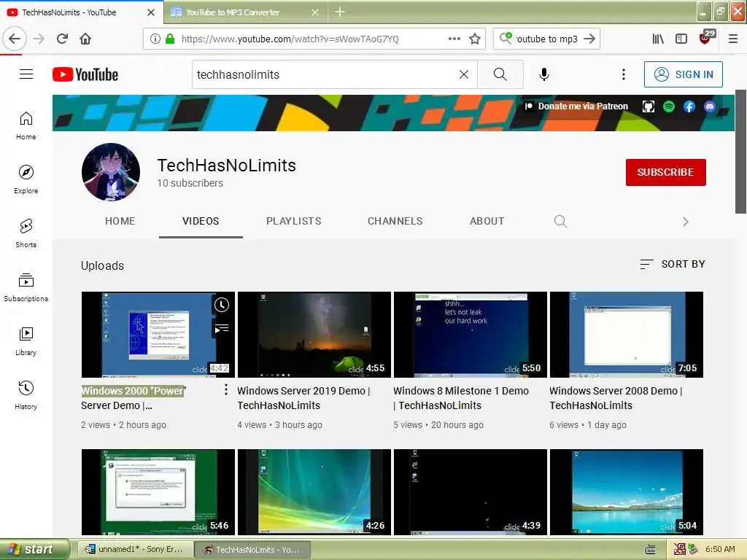747x560 pixels.
Task: Open Windows 8 Milestone 1 Demo title
Action: point(461,398)
